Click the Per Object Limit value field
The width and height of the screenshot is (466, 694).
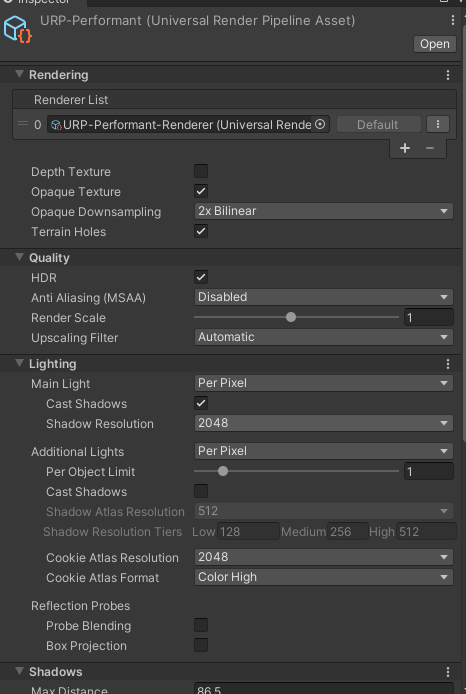coord(428,471)
